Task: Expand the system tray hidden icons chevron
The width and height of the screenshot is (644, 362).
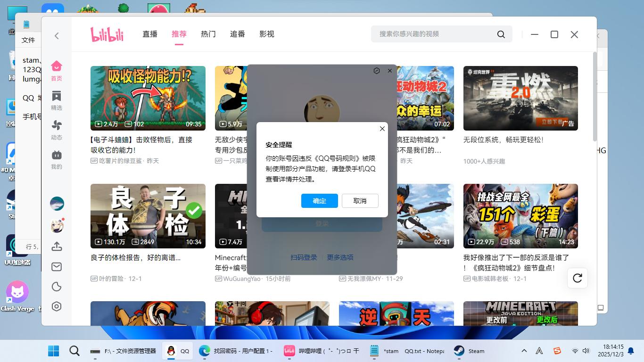Action: click(524, 351)
